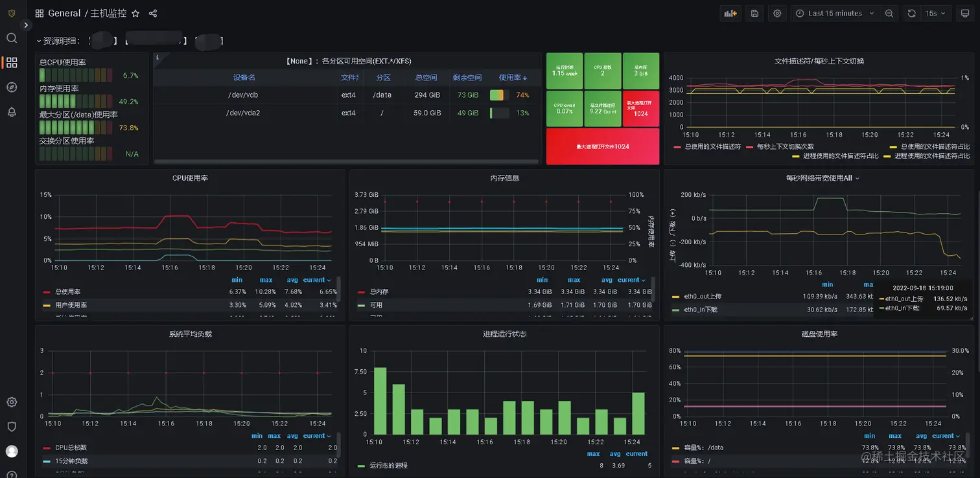Open the 15s refresh interval dropdown
The image size is (980, 478).
tap(935, 13)
